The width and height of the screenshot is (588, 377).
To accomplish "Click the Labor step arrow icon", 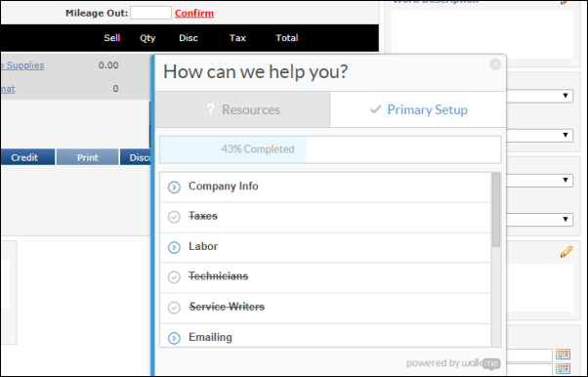I will point(174,247).
